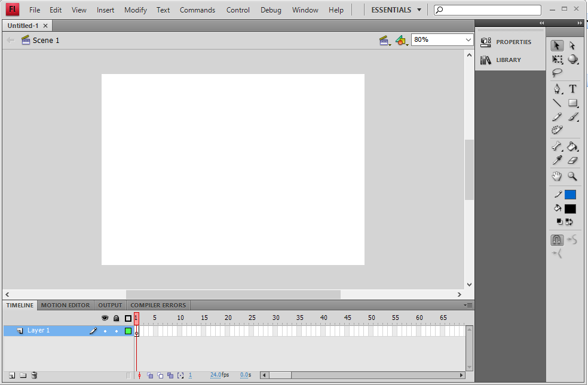
Task: Select the Eyedropper tool
Action: click(558, 161)
